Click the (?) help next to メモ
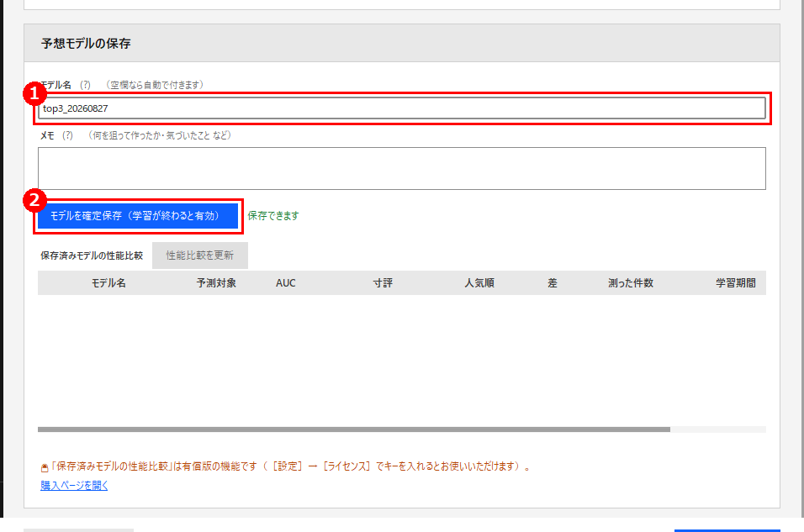 tap(67, 135)
